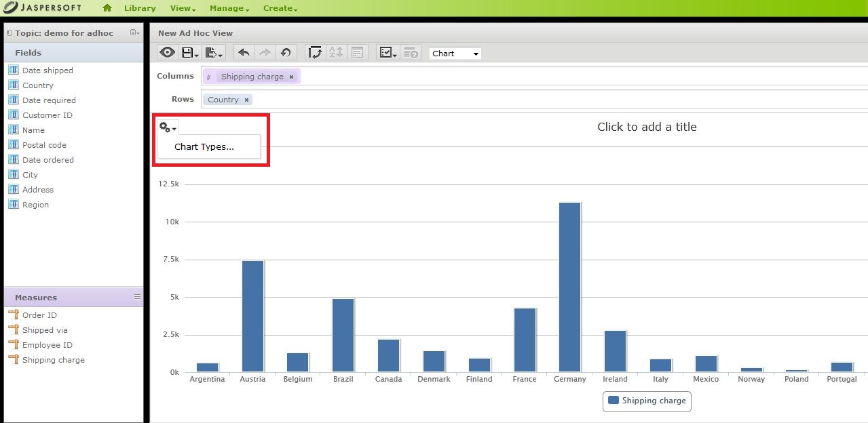This screenshot has height=423, width=868.
Task: Open the Chart visualization type dropdown
Action: click(x=455, y=54)
